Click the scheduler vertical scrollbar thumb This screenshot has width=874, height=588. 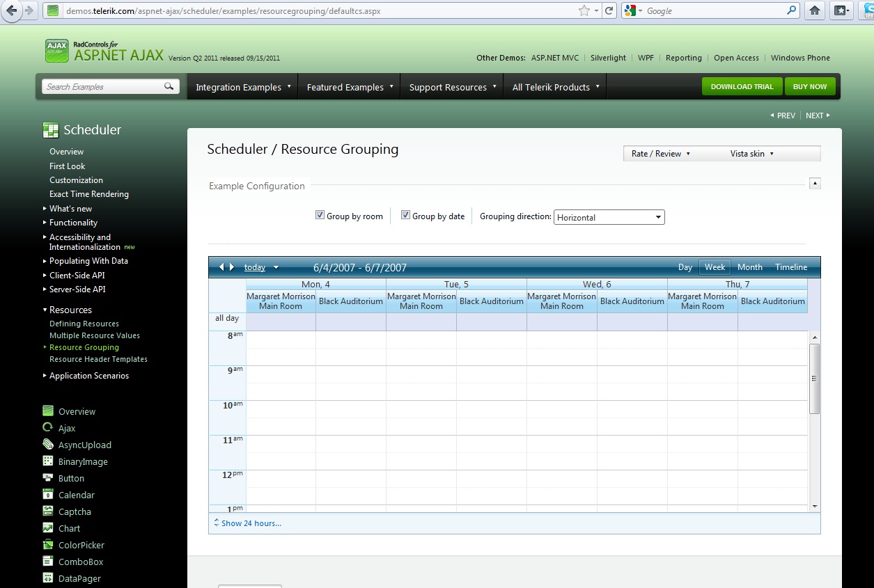[x=814, y=379]
